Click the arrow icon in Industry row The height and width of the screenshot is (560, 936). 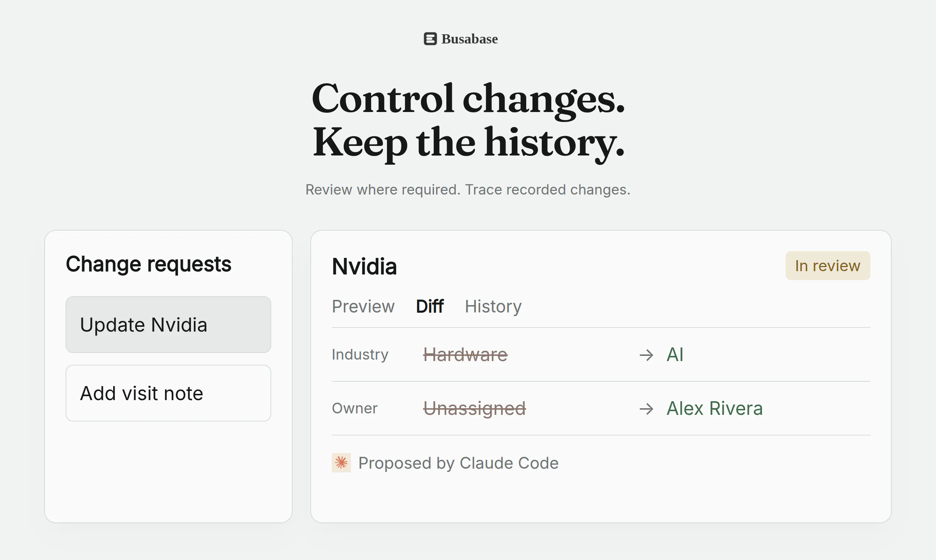(x=646, y=355)
